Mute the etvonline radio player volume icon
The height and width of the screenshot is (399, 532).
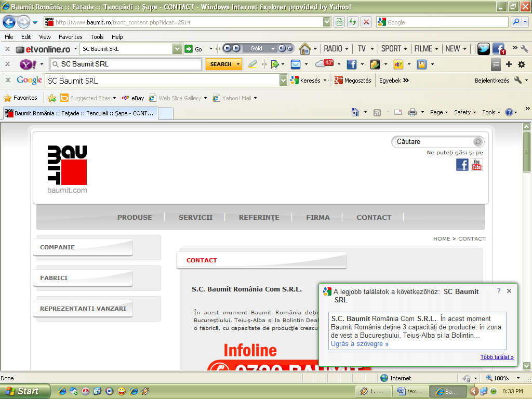282,48
